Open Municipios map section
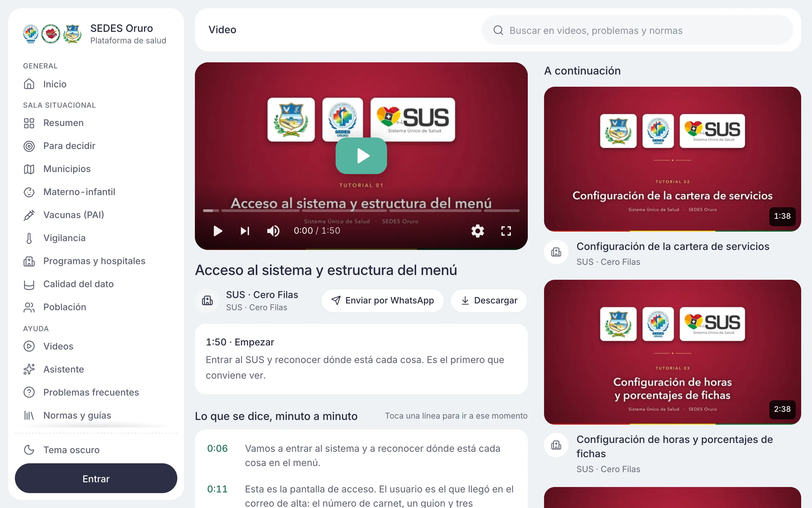Image resolution: width=812 pixels, height=508 pixels. click(x=96, y=169)
